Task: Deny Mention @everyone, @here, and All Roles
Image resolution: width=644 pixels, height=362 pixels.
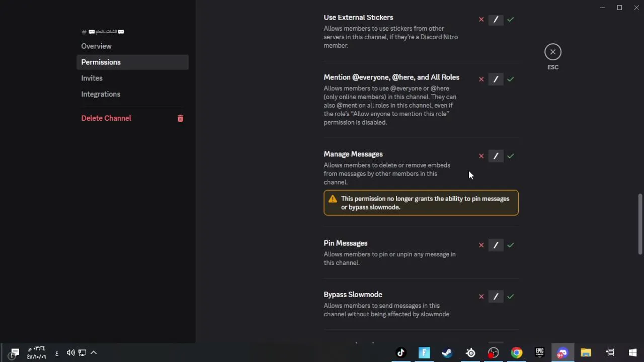Action: point(481,79)
